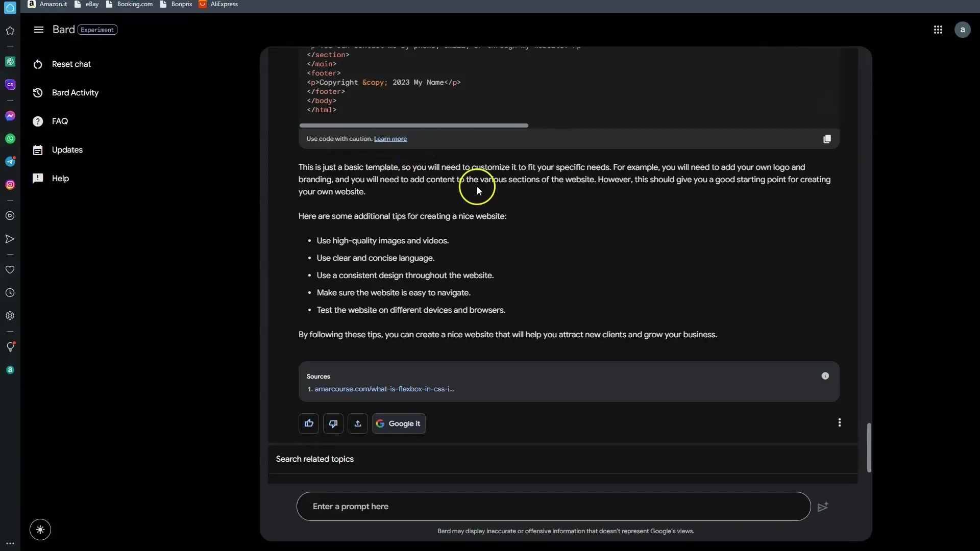
Task: Toggle light/dark theme button
Action: (x=40, y=530)
